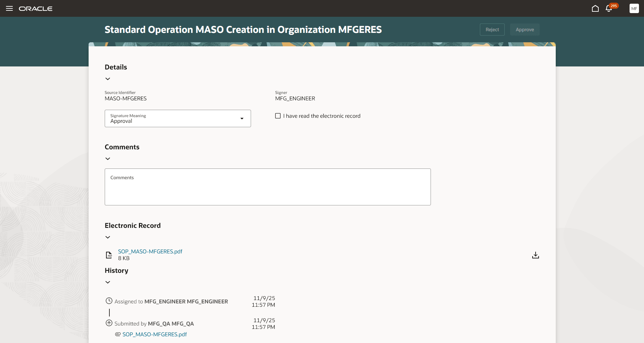Click the clock icon next to Assigned to
The width and height of the screenshot is (644, 343).
[x=109, y=301]
